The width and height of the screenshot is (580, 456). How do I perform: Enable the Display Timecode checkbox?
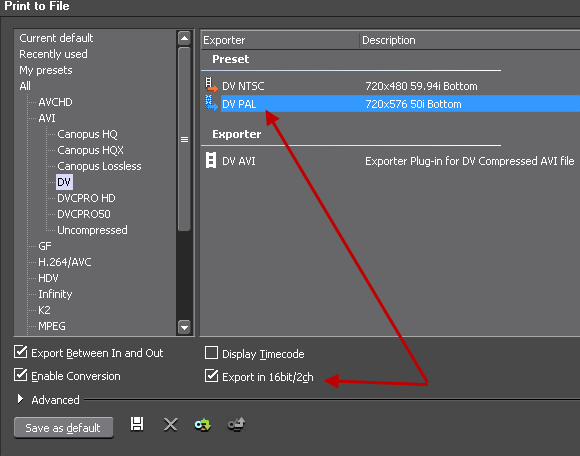(211, 353)
